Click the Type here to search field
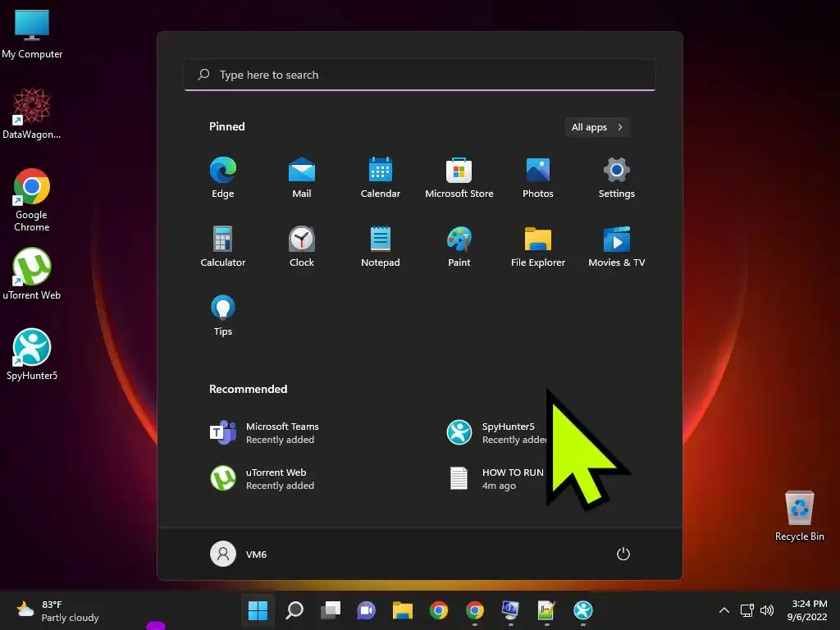This screenshot has width=840, height=630. coord(420,75)
